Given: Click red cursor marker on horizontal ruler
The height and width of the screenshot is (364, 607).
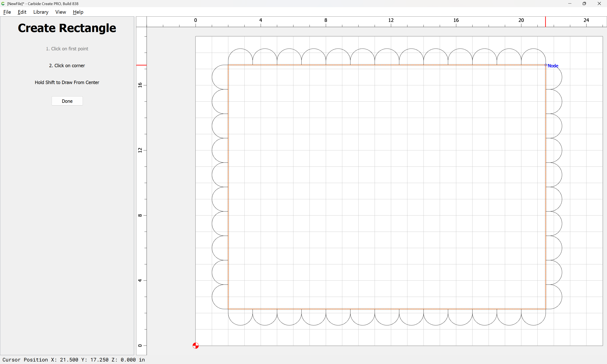Looking at the screenshot, I should coord(545,22).
